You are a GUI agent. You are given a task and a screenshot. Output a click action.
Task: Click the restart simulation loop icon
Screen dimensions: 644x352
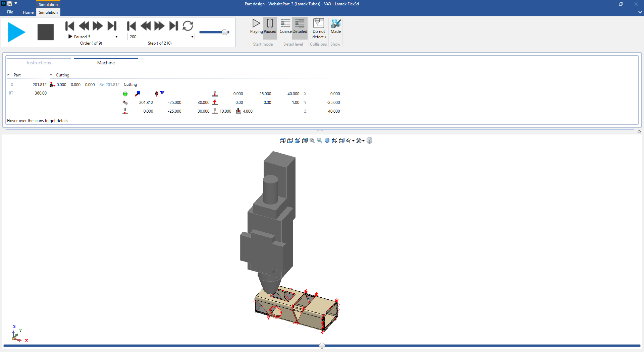pyautogui.click(x=188, y=26)
